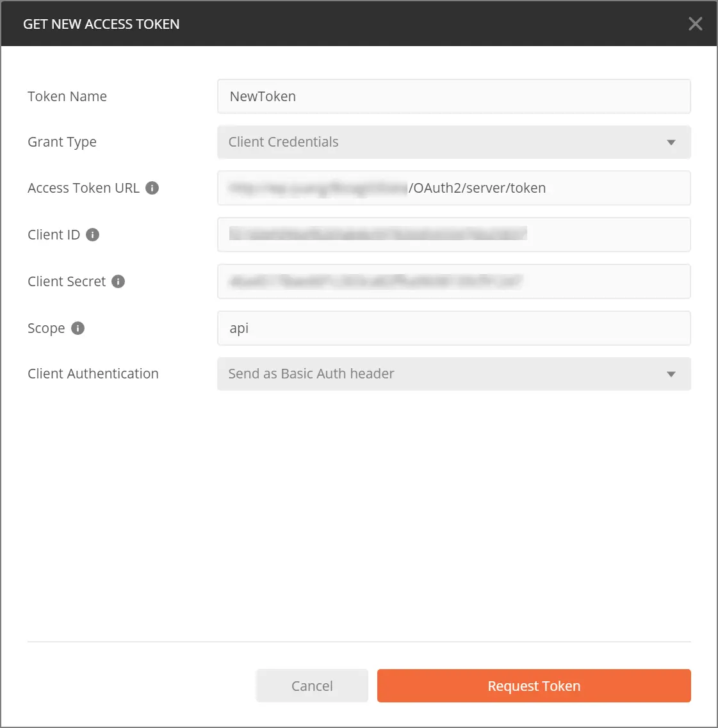This screenshot has width=718, height=728.
Task: Click the Token Name input field
Action: coord(453,97)
